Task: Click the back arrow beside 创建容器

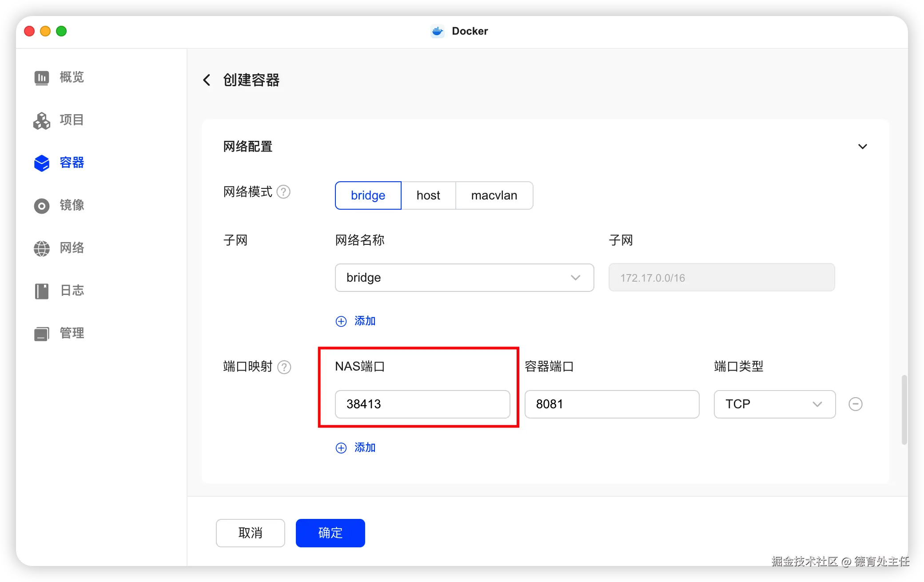Action: 207,80
